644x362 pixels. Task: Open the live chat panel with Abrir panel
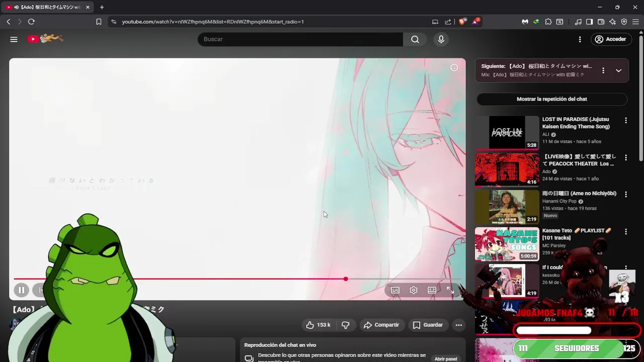446,358
